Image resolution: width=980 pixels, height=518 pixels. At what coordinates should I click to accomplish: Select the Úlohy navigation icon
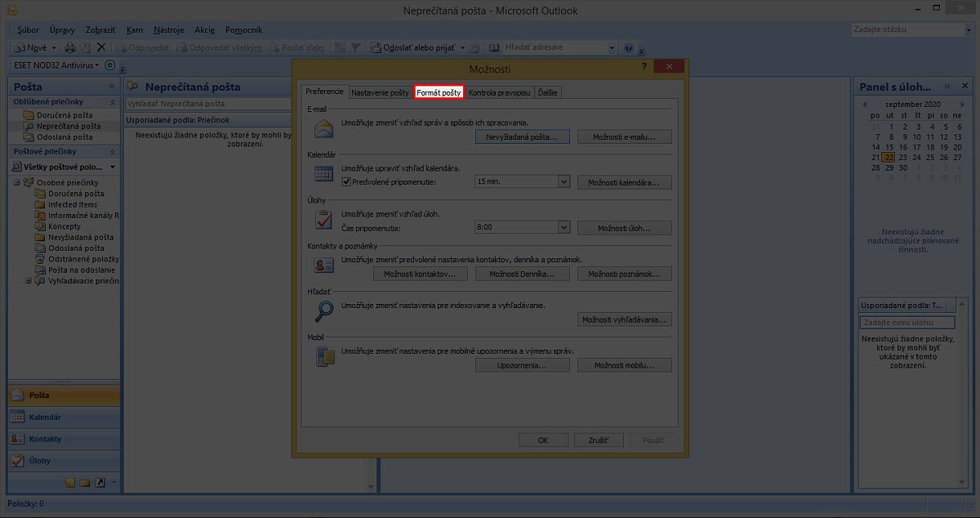[x=17, y=461]
